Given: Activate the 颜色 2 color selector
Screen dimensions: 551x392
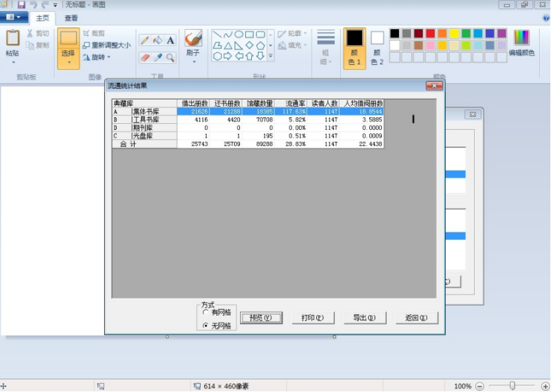Looking at the screenshot, I should 377,47.
